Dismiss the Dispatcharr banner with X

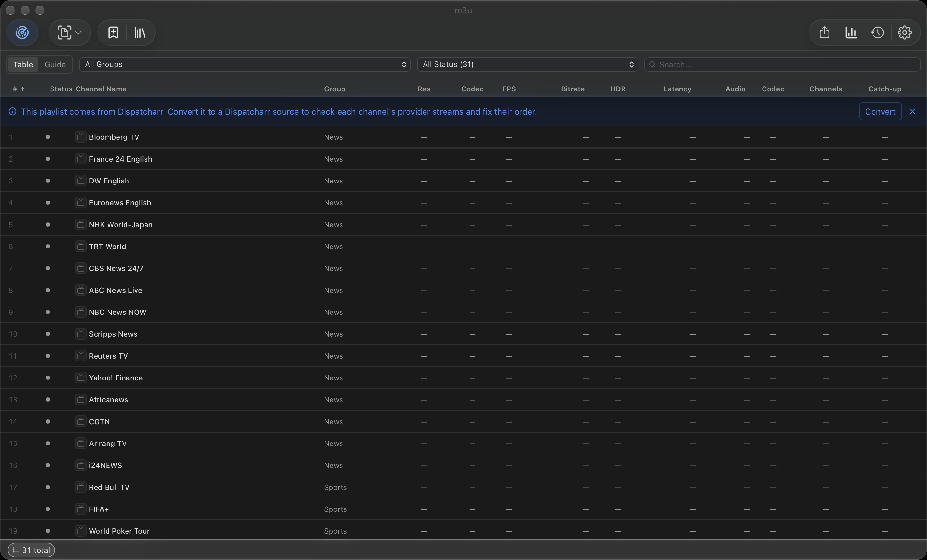[x=912, y=111]
